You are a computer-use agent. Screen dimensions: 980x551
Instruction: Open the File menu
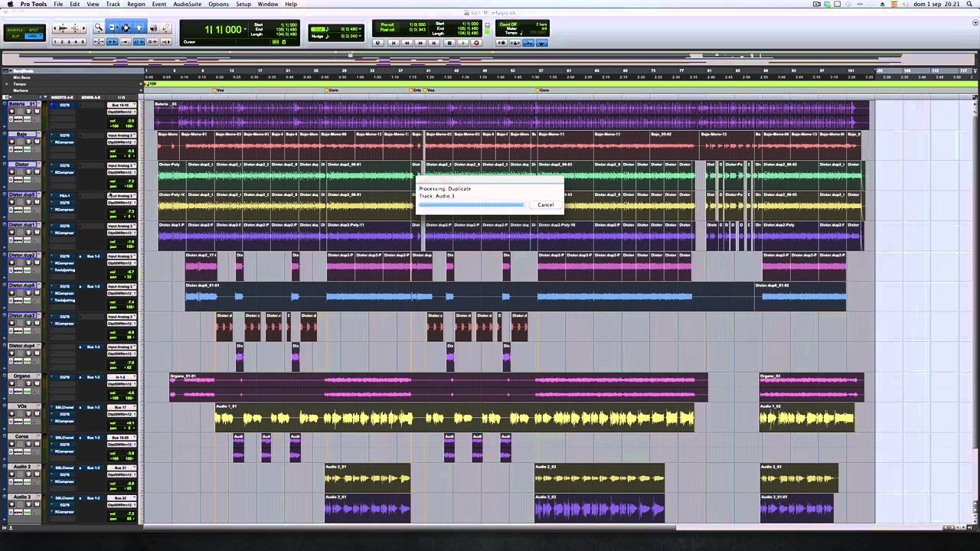[58, 5]
